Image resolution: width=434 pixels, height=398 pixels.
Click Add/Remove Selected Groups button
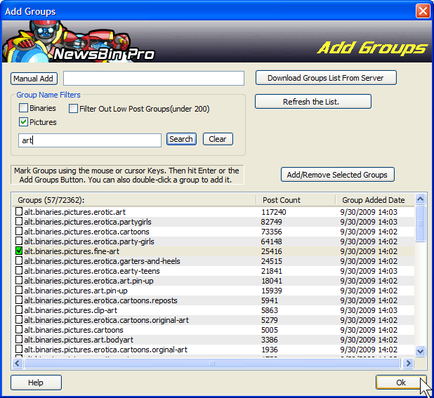(338, 175)
